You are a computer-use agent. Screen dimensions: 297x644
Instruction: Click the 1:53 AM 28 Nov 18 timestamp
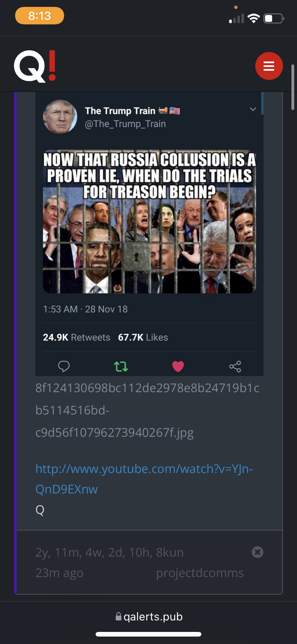(85, 309)
